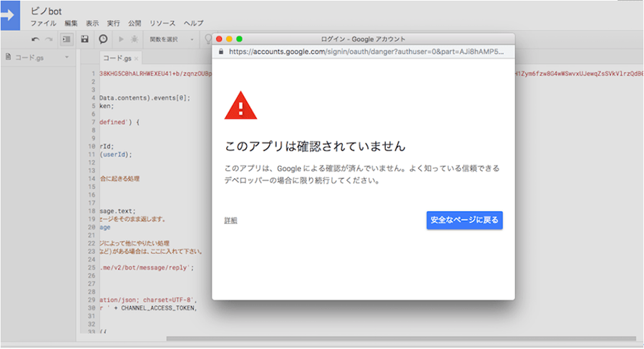Click code line 4 with events[0]

click(145, 98)
